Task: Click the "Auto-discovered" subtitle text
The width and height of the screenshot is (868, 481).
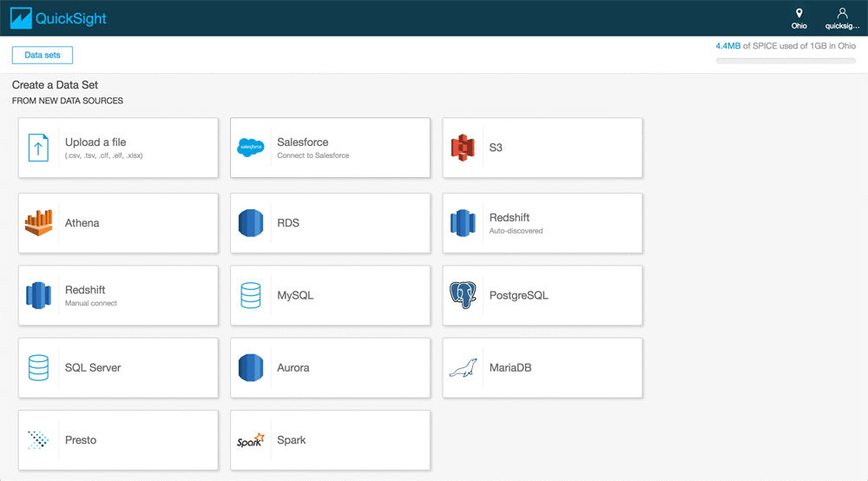Action: 516,231
